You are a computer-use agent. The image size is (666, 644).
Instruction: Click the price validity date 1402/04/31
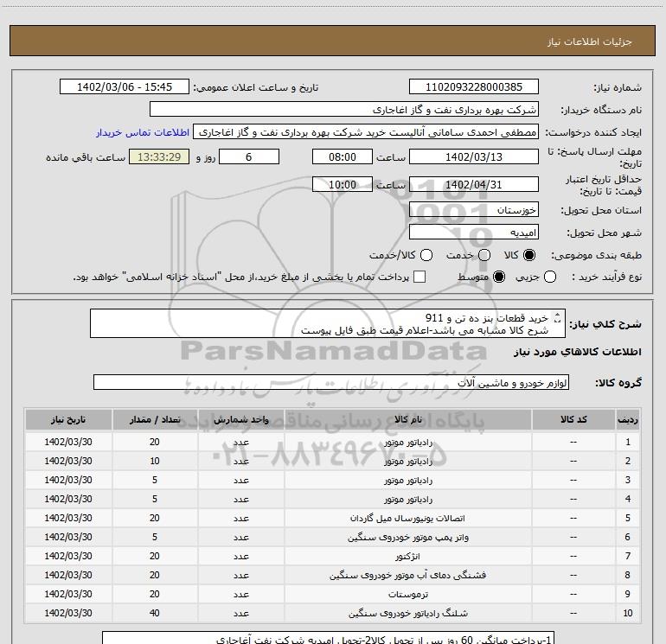pyautogui.click(x=474, y=184)
